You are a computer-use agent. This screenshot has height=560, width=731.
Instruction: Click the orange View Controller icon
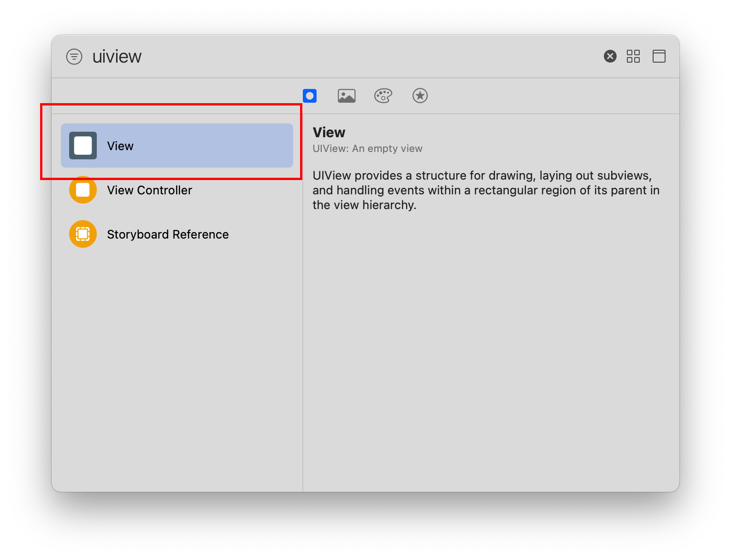(83, 190)
